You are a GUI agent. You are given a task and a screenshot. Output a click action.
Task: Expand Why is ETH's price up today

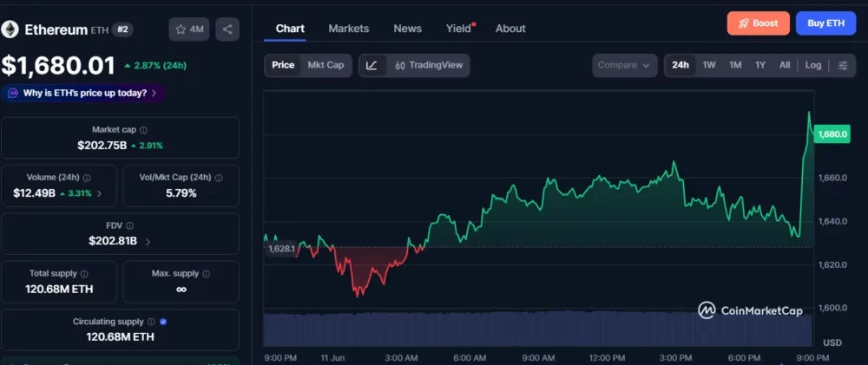(82, 93)
